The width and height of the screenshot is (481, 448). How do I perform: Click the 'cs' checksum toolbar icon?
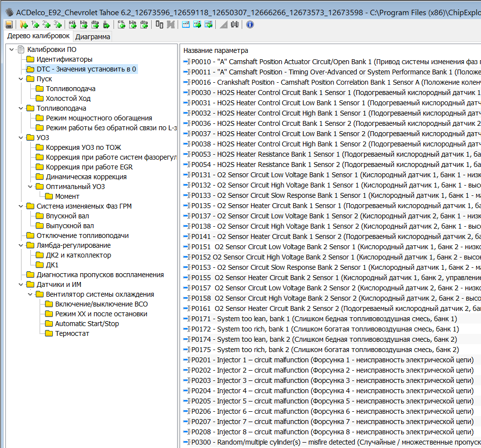[x=121, y=24]
